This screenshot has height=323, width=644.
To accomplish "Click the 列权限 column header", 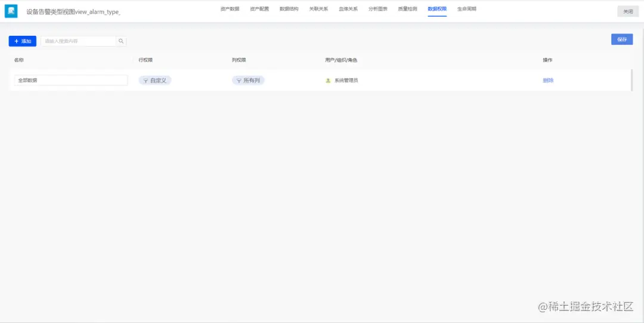I will pyautogui.click(x=239, y=60).
